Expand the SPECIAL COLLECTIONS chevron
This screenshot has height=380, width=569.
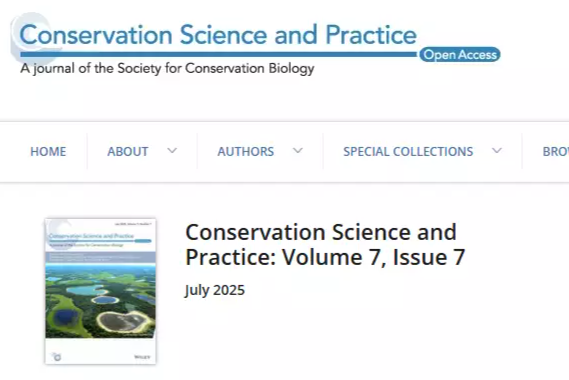[x=497, y=151]
